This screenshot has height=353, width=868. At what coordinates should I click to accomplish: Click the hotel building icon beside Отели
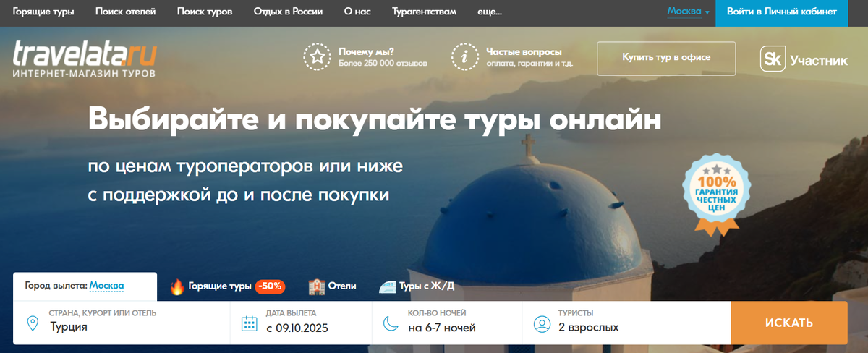point(316,286)
